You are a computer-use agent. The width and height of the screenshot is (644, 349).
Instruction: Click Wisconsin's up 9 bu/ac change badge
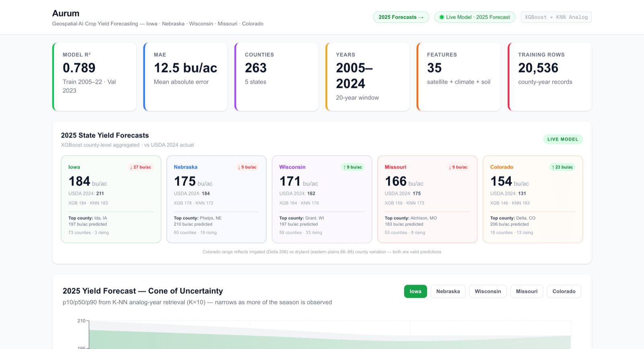[x=353, y=167]
